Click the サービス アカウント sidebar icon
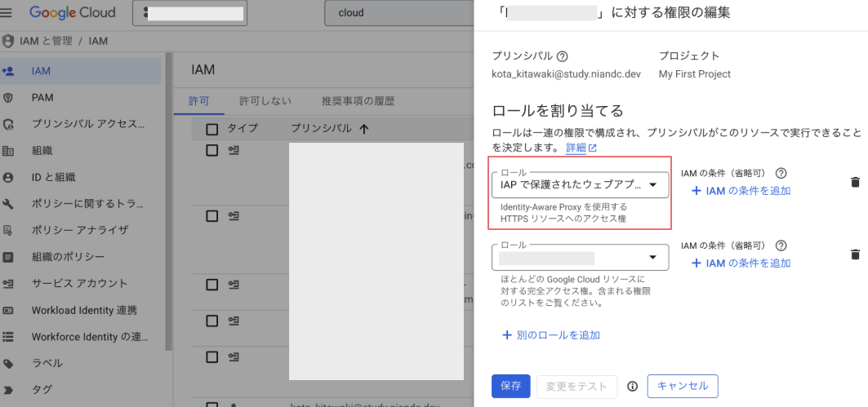The image size is (868, 407). (7, 284)
